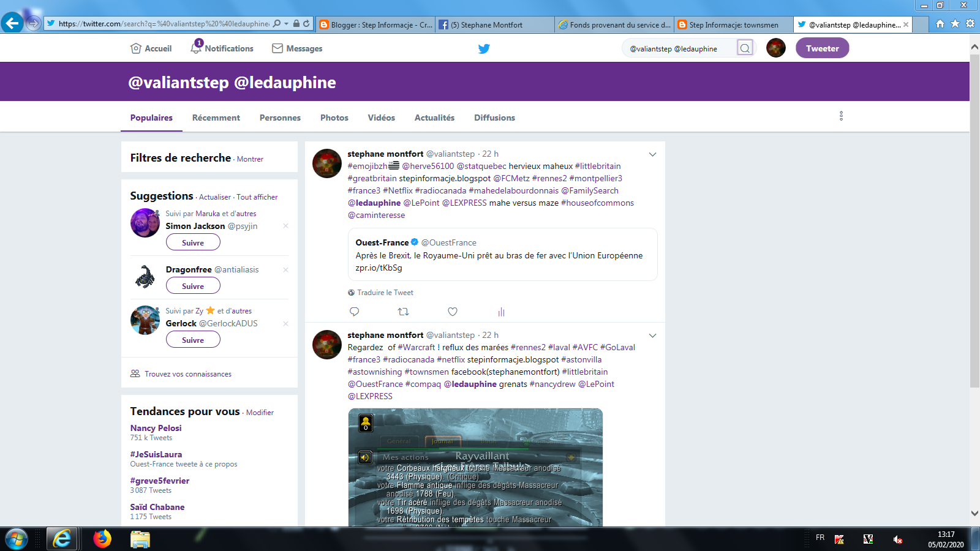
Task: Open the Nancy Pelosi trend
Action: pos(156,428)
